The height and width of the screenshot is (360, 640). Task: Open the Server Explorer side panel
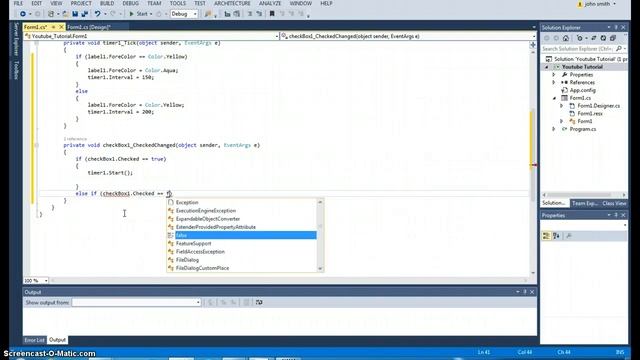16,40
